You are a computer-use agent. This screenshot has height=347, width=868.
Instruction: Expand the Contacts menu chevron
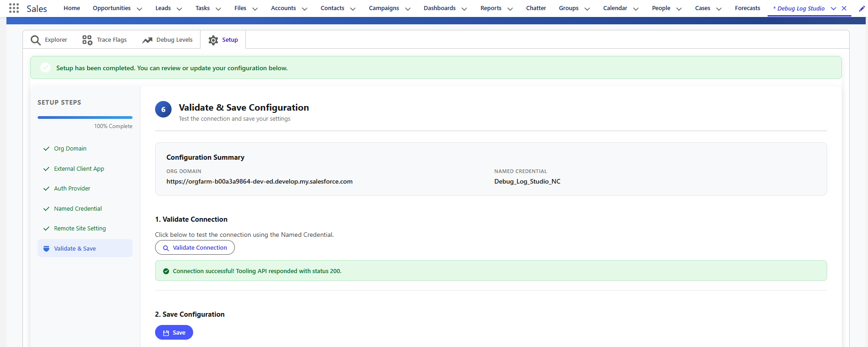353,9
